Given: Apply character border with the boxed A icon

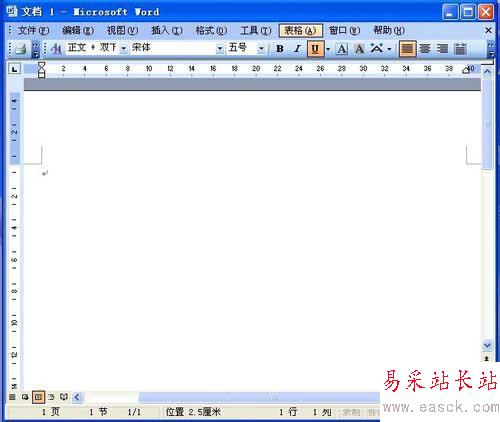Looking at the screenshot, I should pyautogui.click(x=342, y=49).
